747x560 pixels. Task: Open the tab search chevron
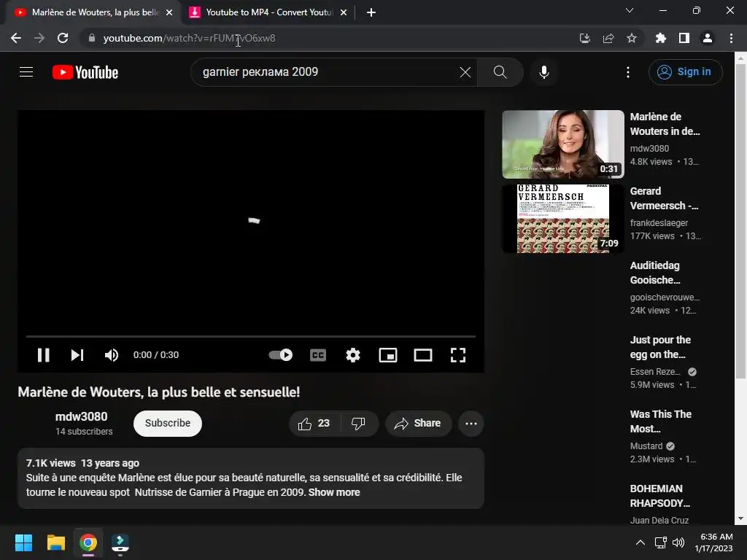(x=630, y=10)
